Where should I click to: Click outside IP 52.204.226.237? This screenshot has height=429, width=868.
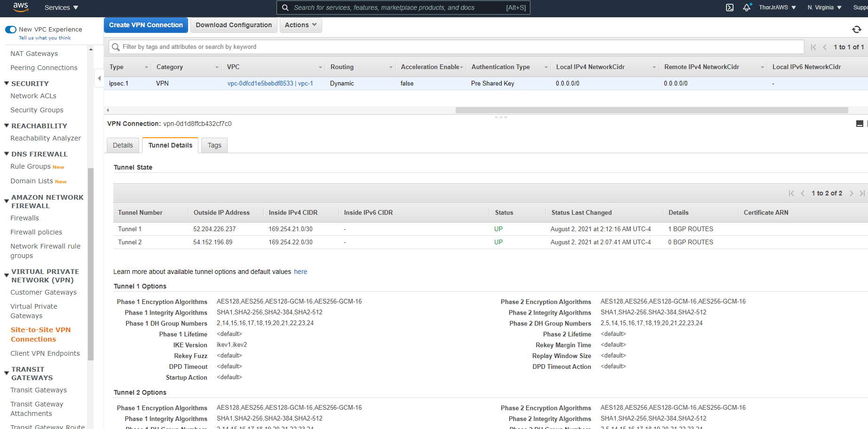click(214, 229)
